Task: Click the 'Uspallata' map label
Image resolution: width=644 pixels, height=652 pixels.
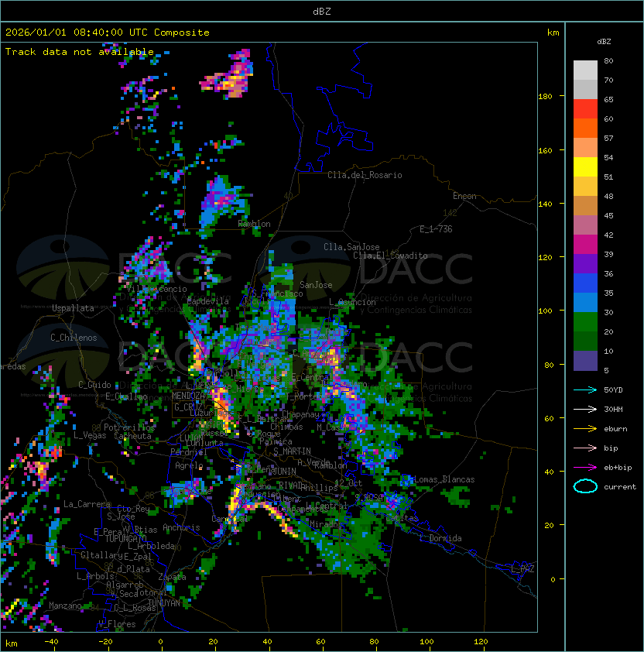Action: pos(73,308)
